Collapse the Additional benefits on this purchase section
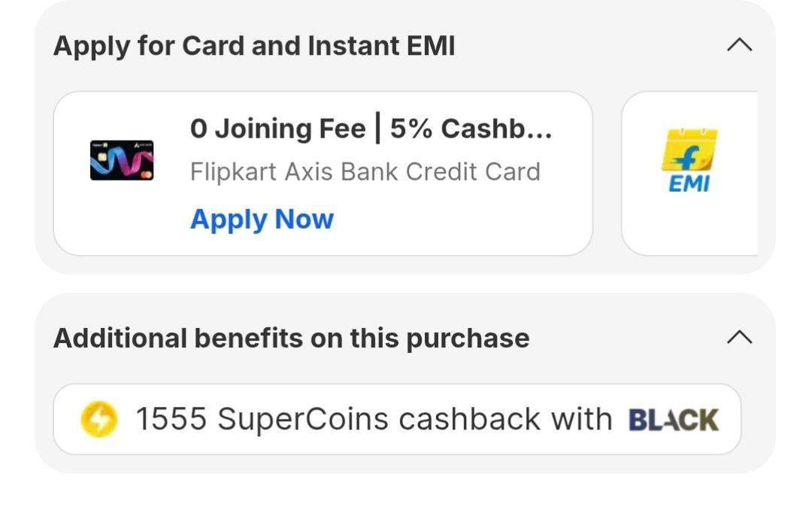 click(740, 338)
